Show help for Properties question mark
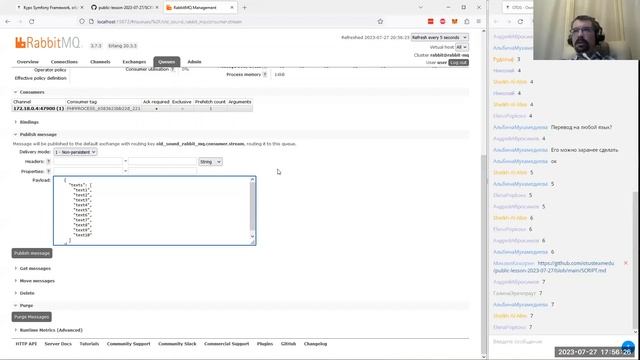 49,171
